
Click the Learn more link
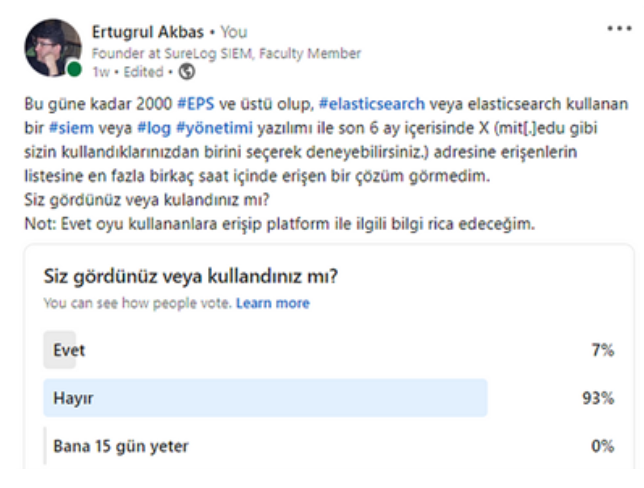click(272, 303)
